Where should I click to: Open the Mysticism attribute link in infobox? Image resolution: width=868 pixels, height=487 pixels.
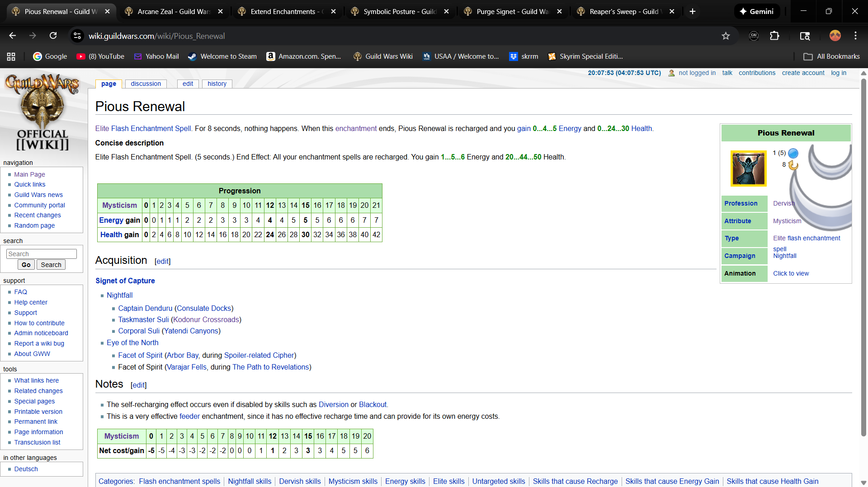pyautogui.click(x=787, y=221)
